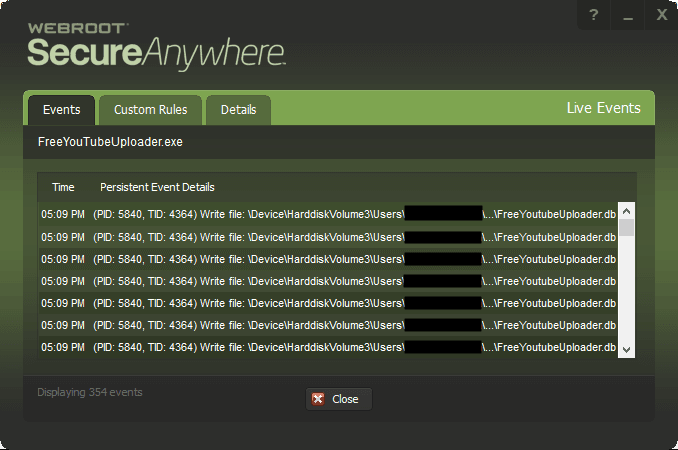Open the Details tab
678x450 pixels.
[x=239, y=110]
